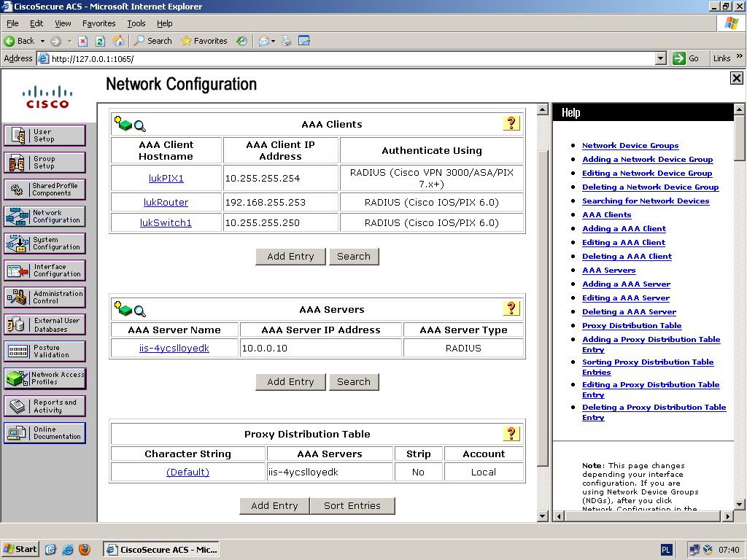The width and height of the screenshot is (747, 560).
Task: Open Shared Profile Components
Action: pyautogui.click(x=44, y=190)
